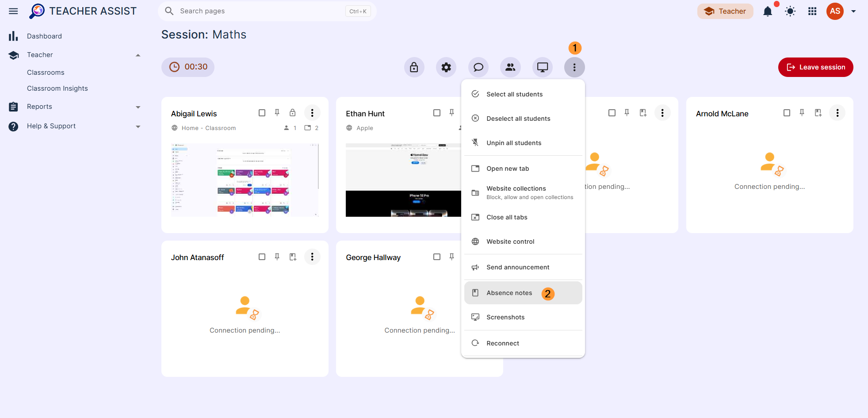The width and height of the screenshot is (868, 418).
Task: Open session settings gear icon
Action: [446, 67]
